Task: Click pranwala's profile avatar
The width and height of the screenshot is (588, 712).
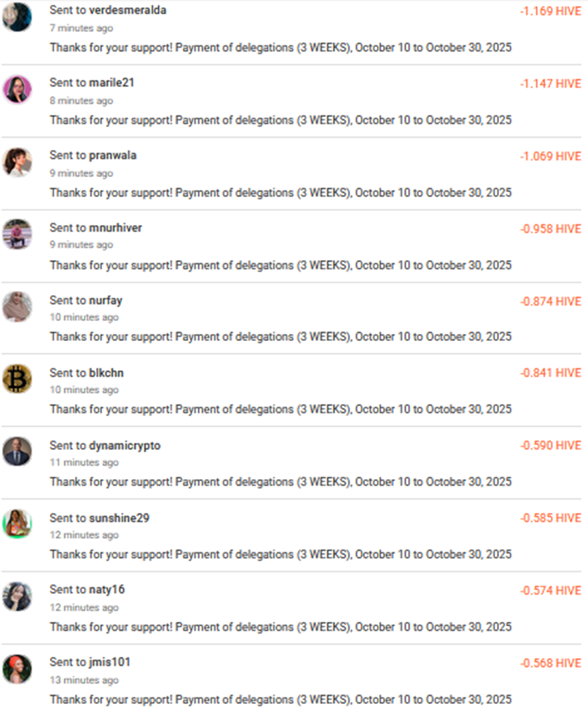Action: 17,162
